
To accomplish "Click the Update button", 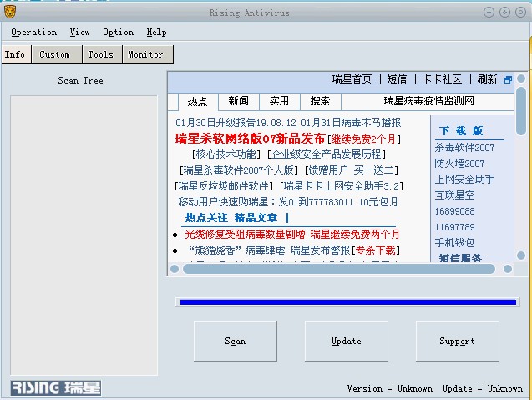I will (346, 341).
